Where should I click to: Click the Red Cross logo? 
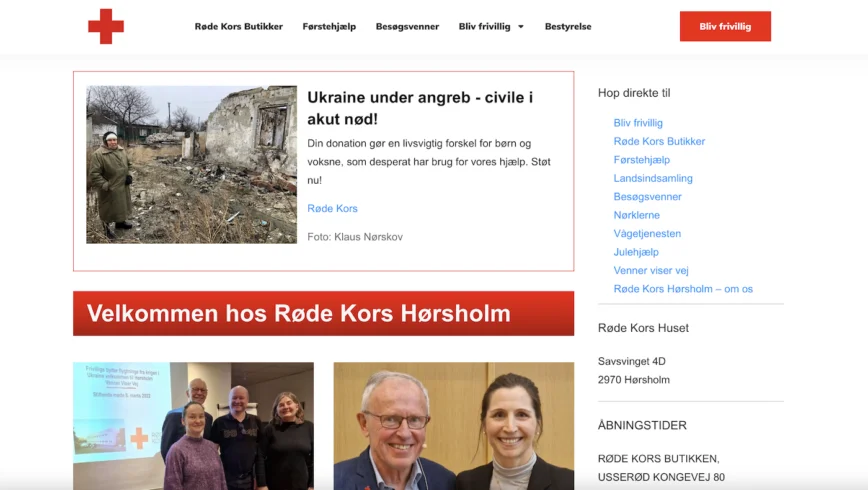[x=106, y=26]
